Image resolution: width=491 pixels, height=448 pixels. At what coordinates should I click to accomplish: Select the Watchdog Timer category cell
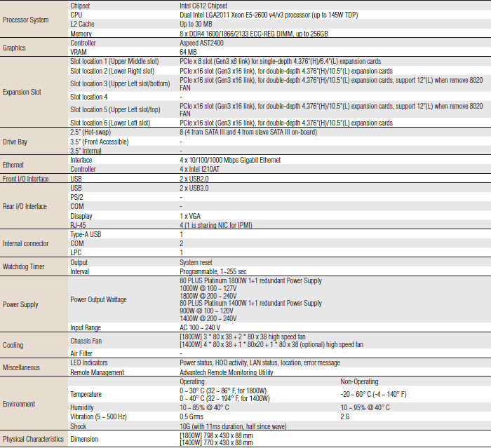[25, 266]
